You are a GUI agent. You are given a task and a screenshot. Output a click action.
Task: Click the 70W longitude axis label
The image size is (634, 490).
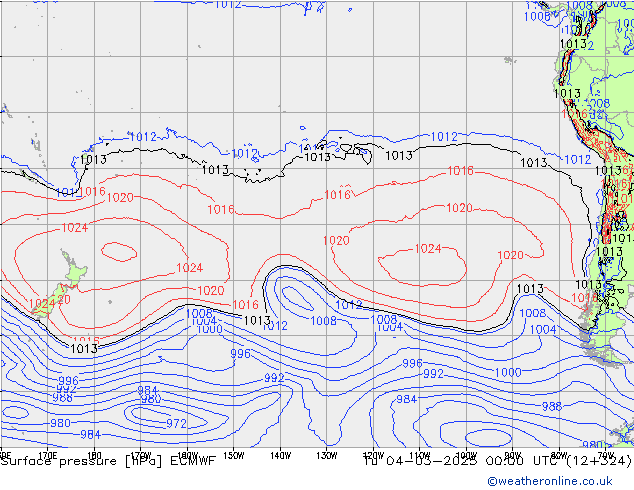click(606, 454)
